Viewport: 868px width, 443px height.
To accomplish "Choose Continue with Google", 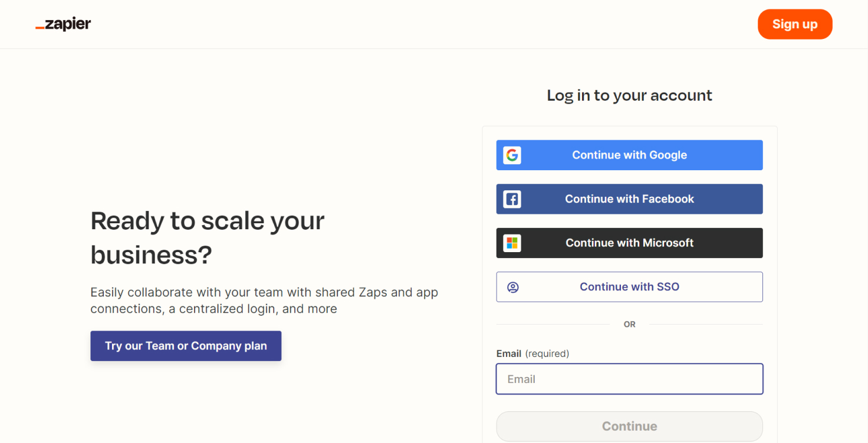I will [x=629, y=155].
